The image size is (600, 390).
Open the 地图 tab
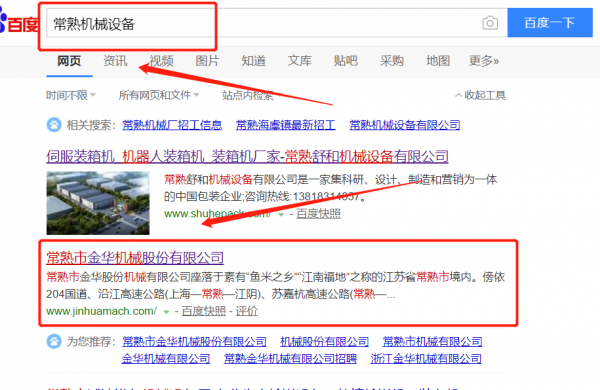click(438, 60)
